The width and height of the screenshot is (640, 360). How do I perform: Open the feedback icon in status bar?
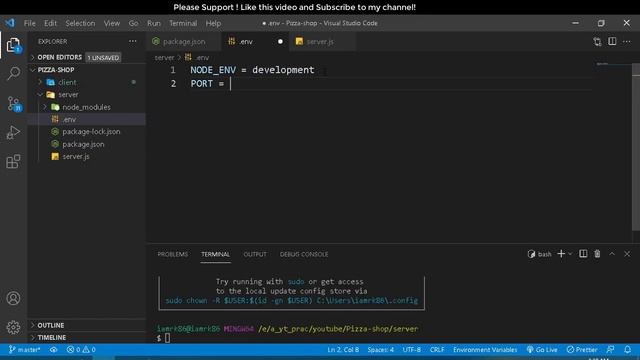tap(610, 349)
